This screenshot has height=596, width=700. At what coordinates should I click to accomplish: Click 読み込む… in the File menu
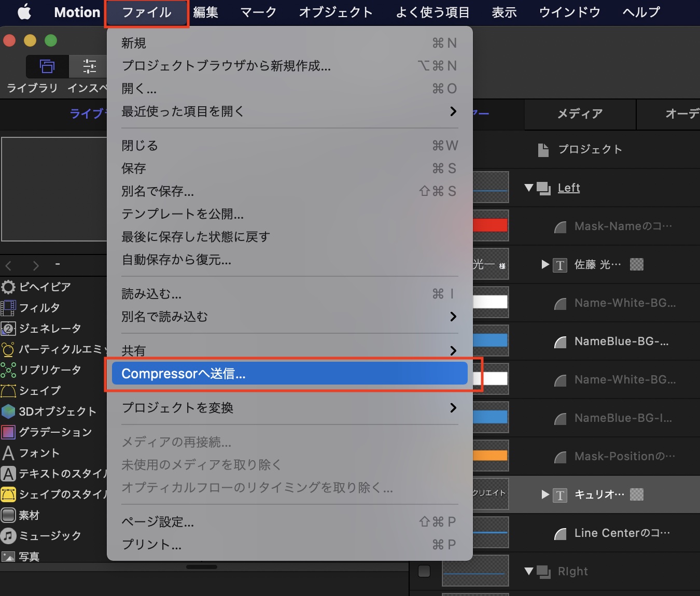pyautogui.click(x=289, y=294)
